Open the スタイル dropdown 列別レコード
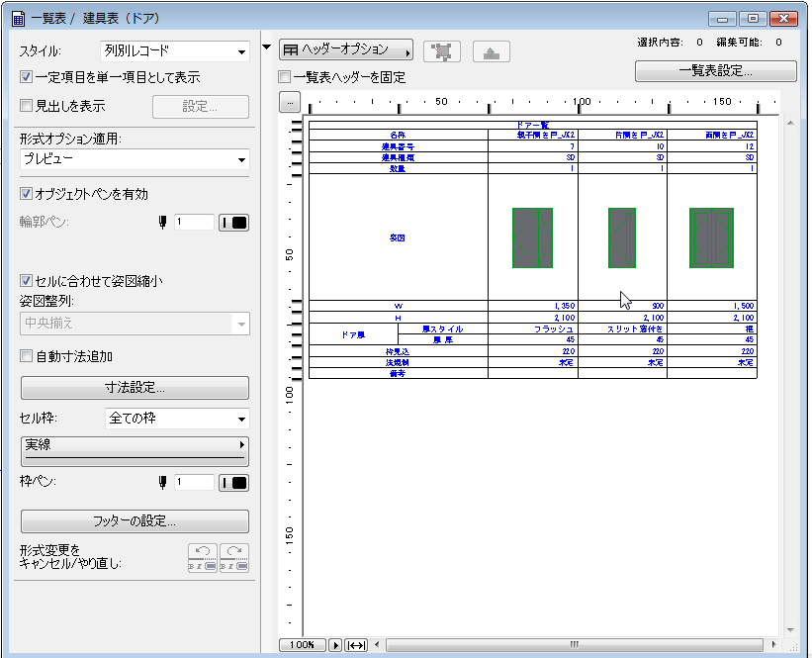812x658 pixels. [175, 51]
